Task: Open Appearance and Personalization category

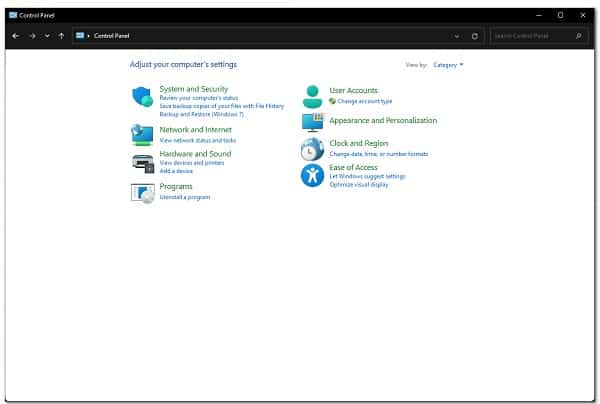Action: tap(383, 121)
